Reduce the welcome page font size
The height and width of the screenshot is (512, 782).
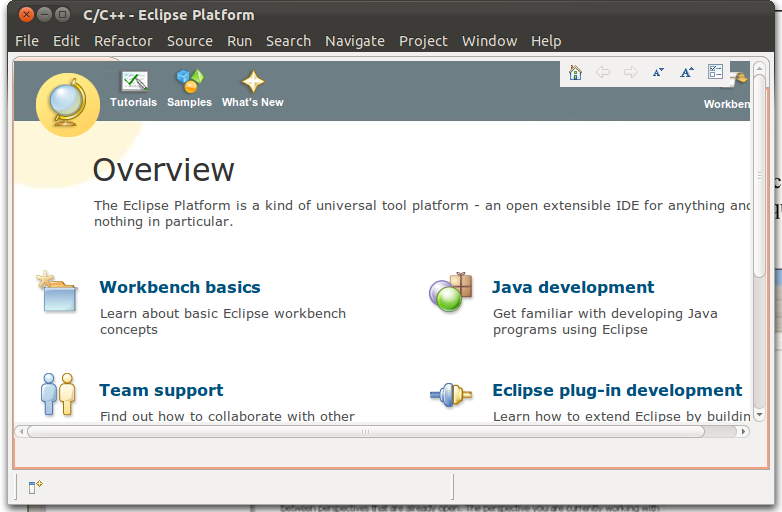[658, 72]
